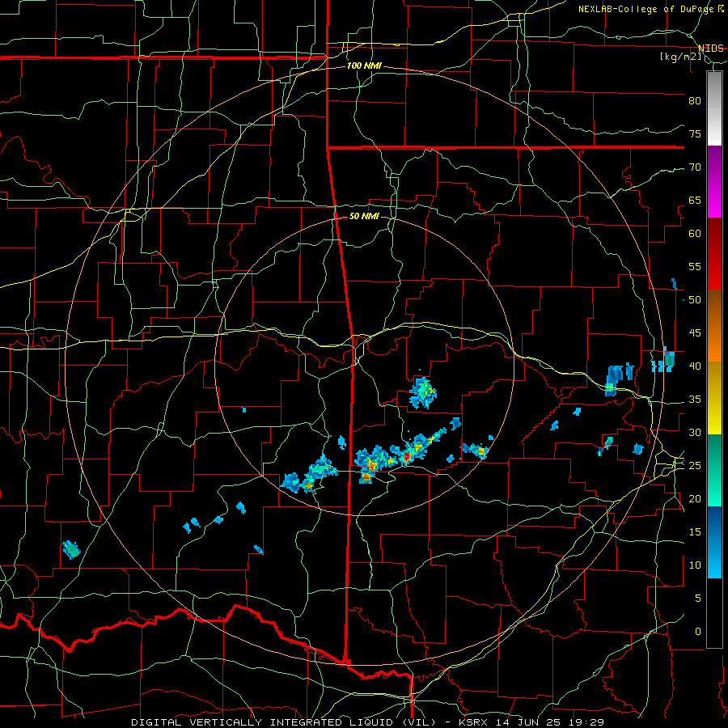Screen dimensions: 728x728
Task: Select the 60 value on the color scale
Action: tap(695, 234)
